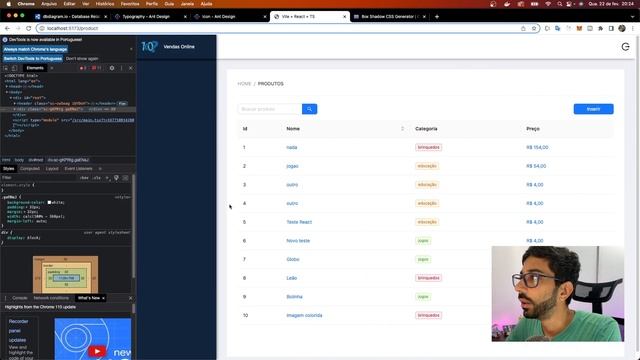640x360 pixels.
Task: Activate DevTools inspect element picker
Action: [6, 68]
